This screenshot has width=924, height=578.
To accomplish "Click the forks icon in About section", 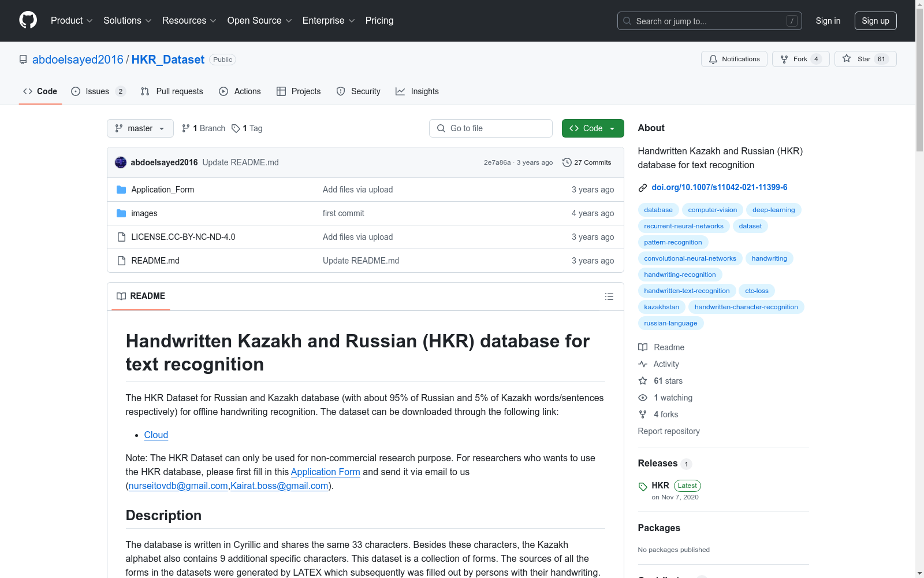I will point(643,414).
